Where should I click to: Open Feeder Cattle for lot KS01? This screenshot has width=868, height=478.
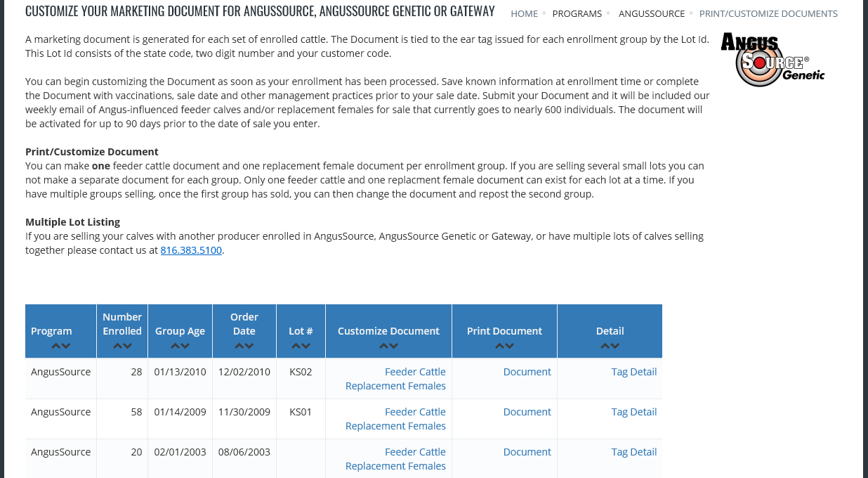pyautogui.click(x=415, y=412)
